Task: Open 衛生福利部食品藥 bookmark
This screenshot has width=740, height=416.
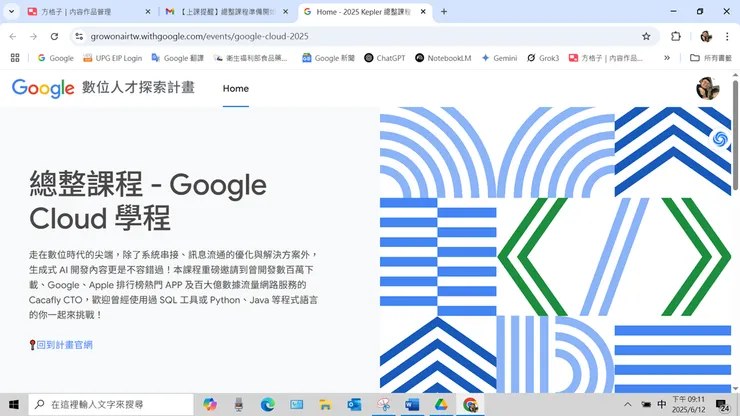Action: pyautogui.click(x=250, y=58)
